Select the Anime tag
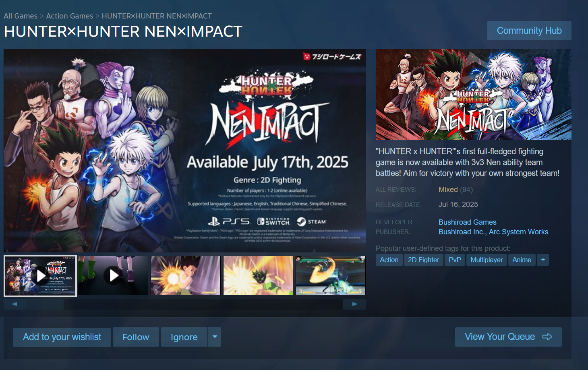Image resolution: width=588 pixels, height=370 pixels. [x=522, y=260]
